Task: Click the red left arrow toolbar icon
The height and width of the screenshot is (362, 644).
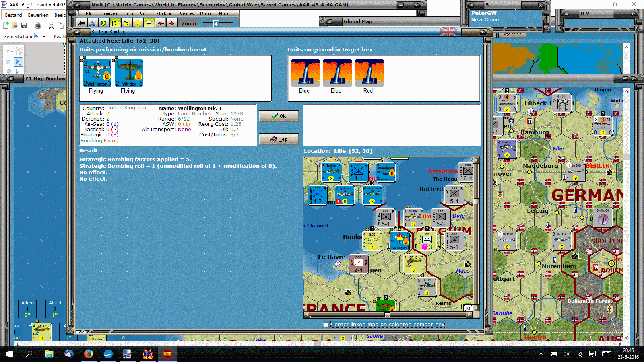Action: click(161, 23)
